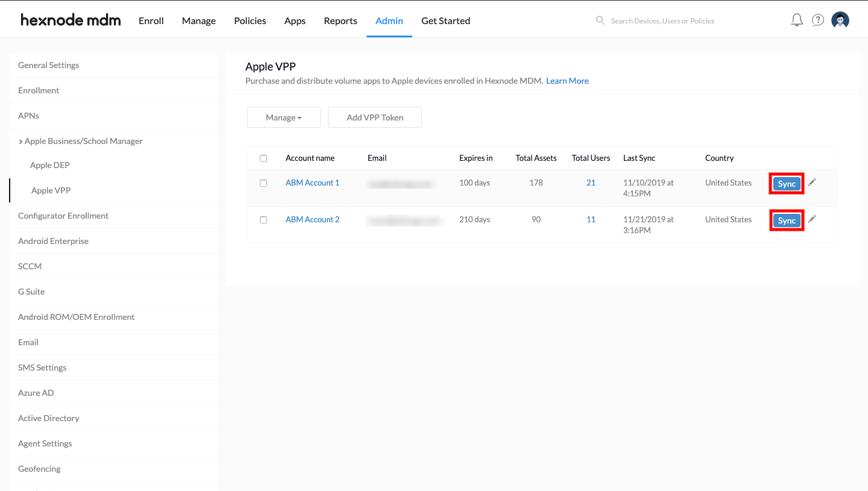Sync ABM Account 1
This screenshot has width=868, height=491.
tap(787, 184)
